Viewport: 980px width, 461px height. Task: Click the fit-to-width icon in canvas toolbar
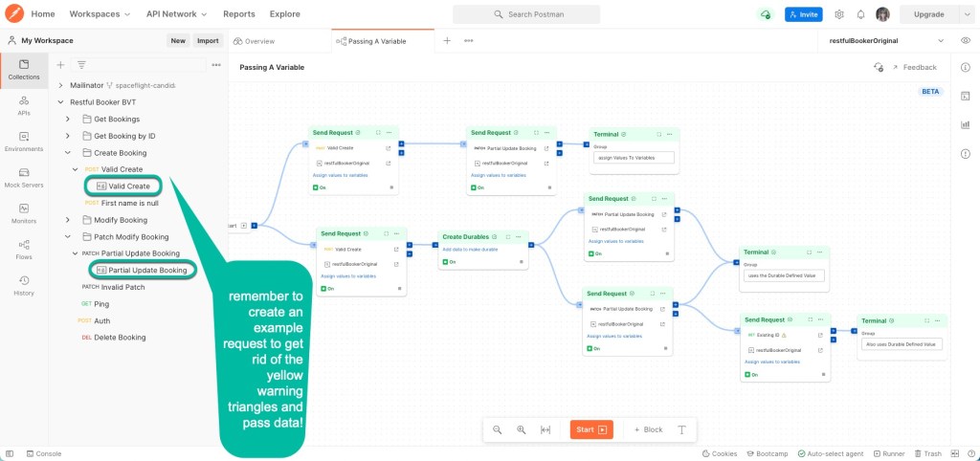tap(546, 429)
